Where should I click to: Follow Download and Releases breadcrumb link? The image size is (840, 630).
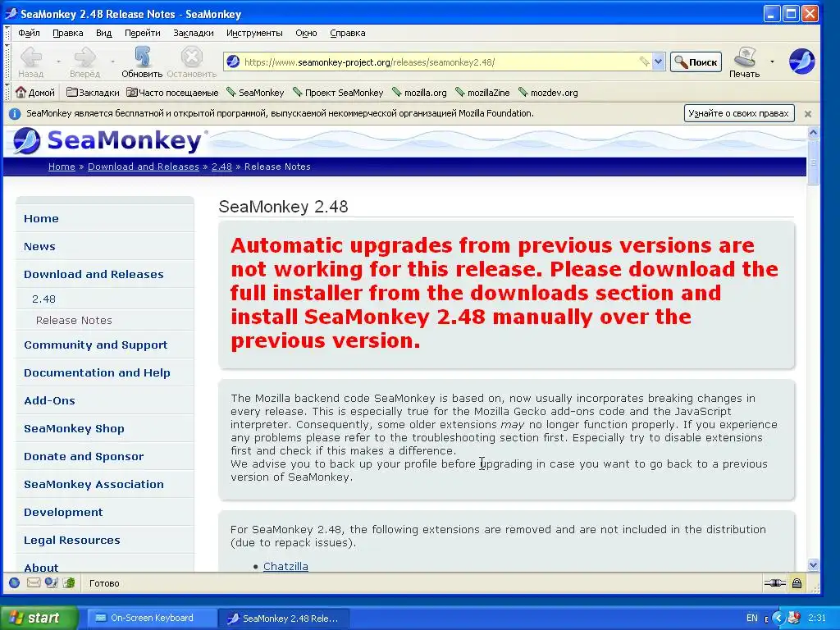click(x=144, y=167)
